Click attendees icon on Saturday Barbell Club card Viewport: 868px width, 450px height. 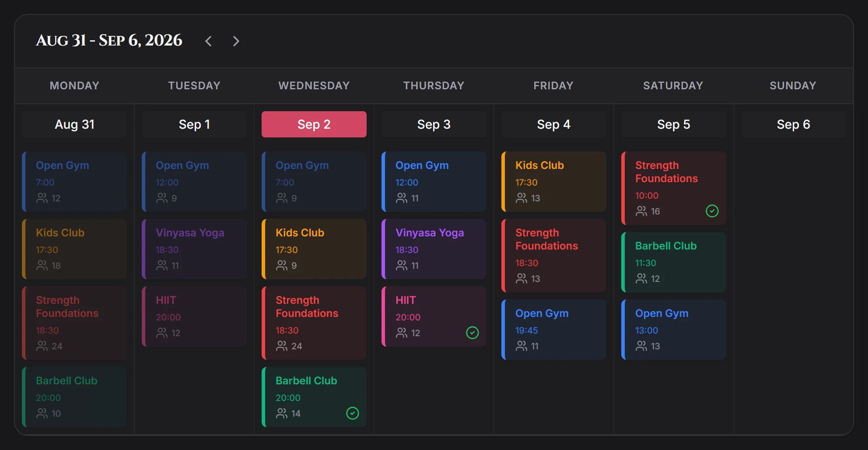pyautogui.click(x=641, y=279)
